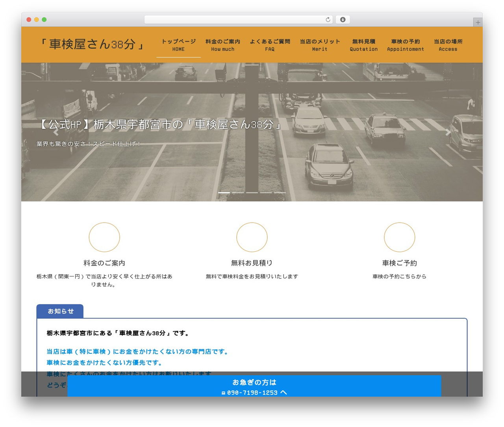This screenshot has width=504, height=427.
Task: Open the 車検ご予約 feature heading
Action: coord(400,263)
